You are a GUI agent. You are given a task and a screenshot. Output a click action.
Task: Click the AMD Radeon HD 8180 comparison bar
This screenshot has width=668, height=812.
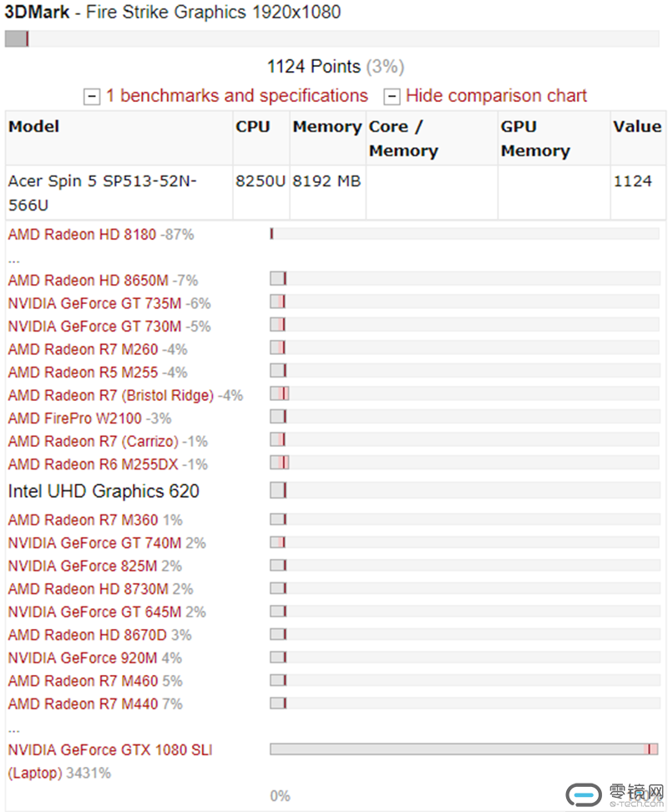coord(464,234)
